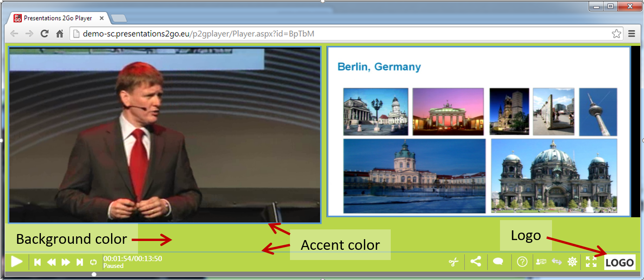Click the Charlottenburg Palace photo
The height and width of the screenshot is (280, 644).
tap(414, 176)
